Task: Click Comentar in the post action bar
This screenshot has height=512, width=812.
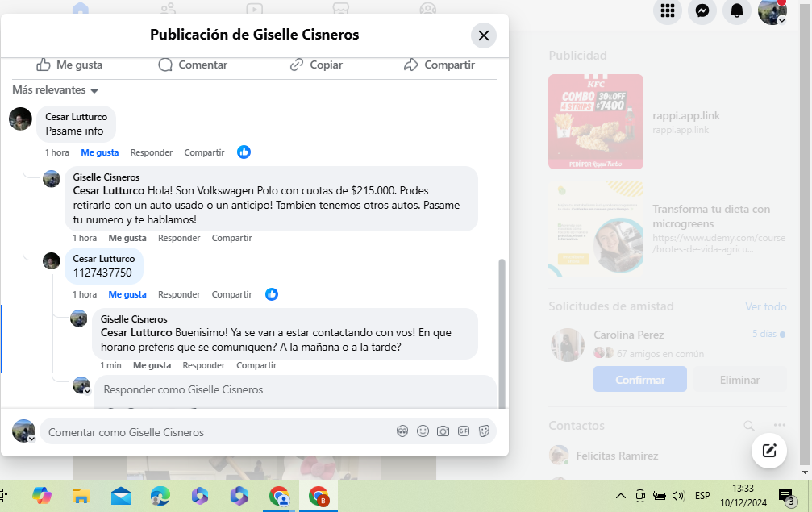Action: (193, 65)
